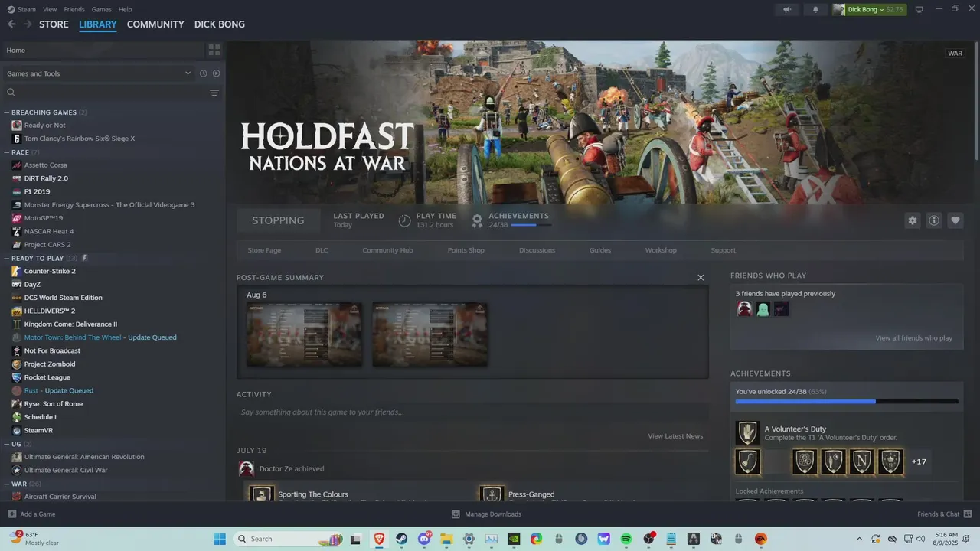Viewport: 980px width, 551px height.
Task: Open the Guides tab
Action: tap(600, 250)
